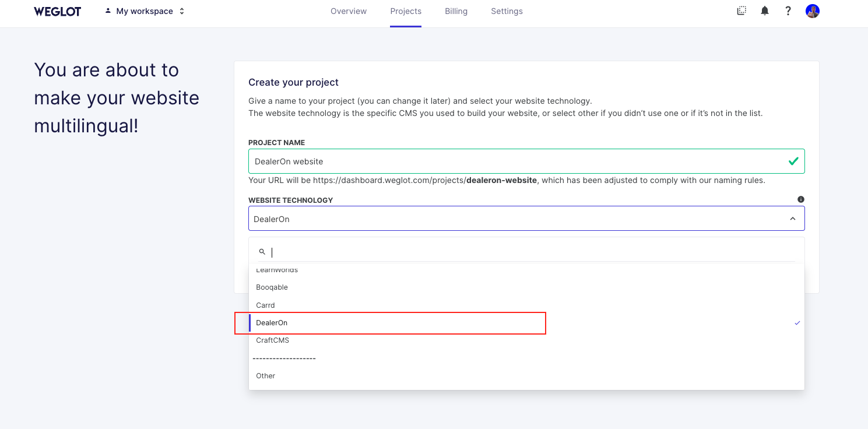868x429 pixels.
Task: Click the website technology info icon
Action: click(x=800, y=199)
